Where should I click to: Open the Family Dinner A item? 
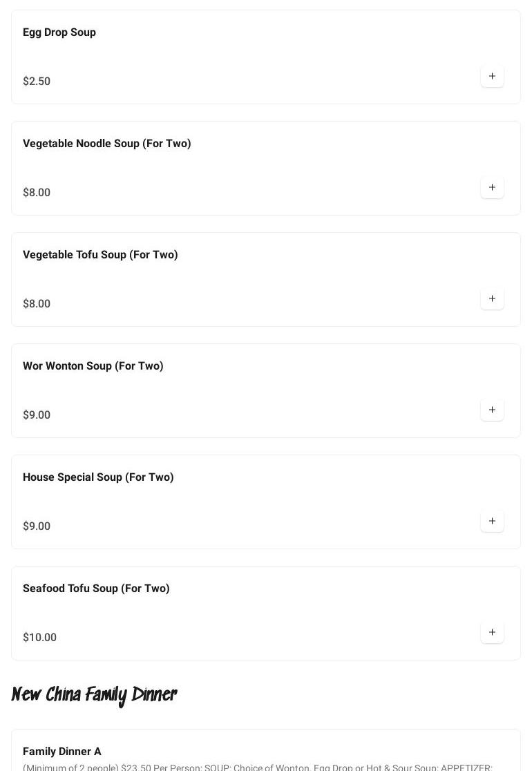[62, 752]
